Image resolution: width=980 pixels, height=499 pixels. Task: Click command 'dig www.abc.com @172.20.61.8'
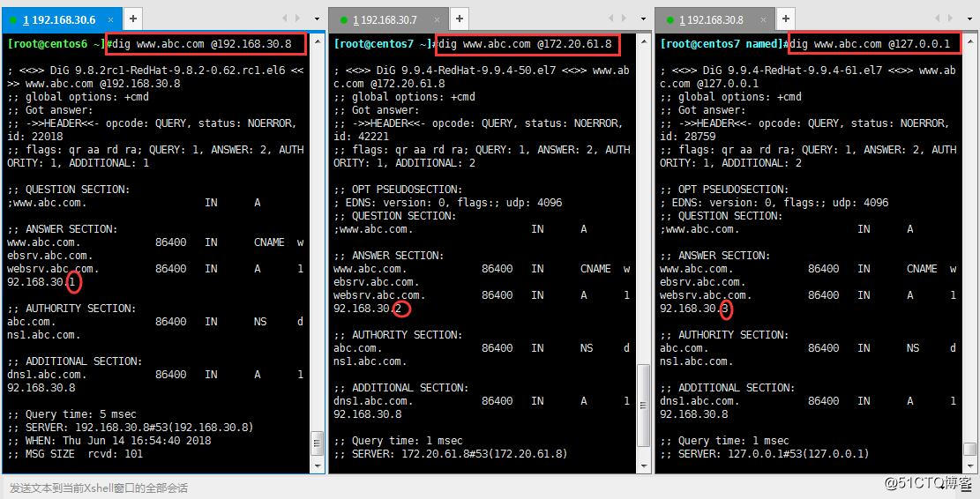[x=525, y=44]
